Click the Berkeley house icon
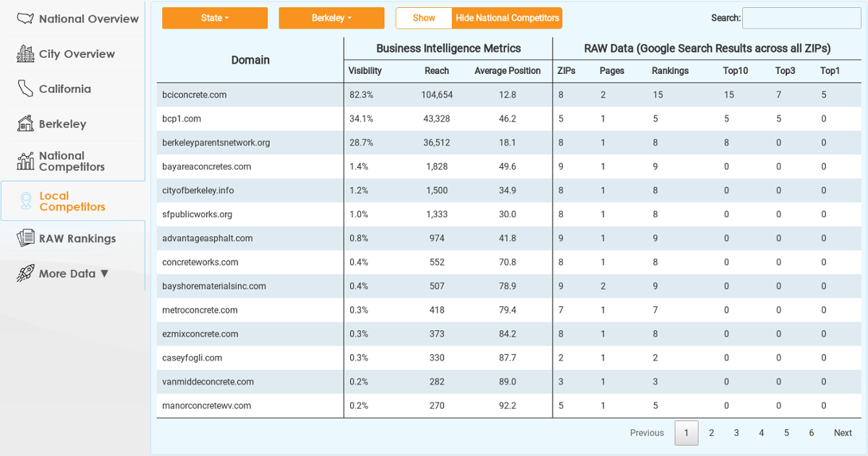 coord(25,124)
